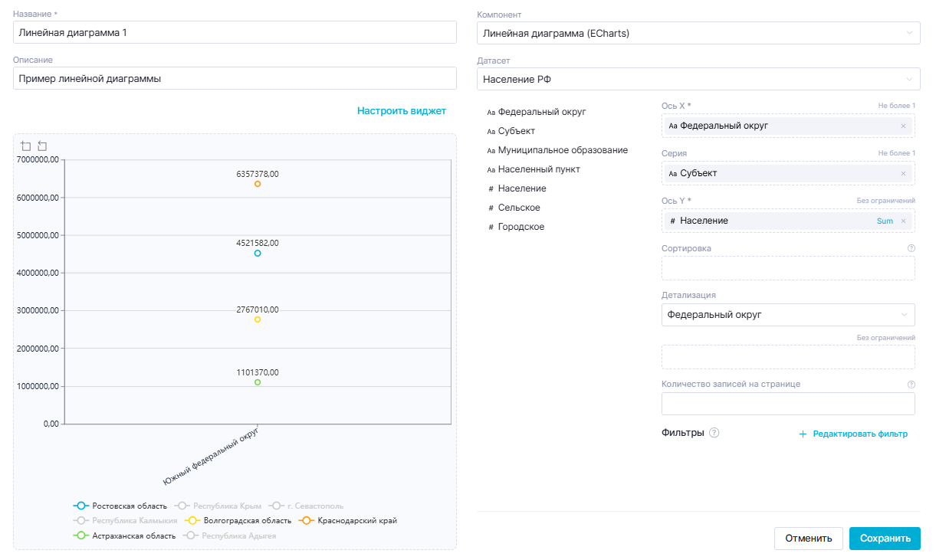Click the Сортировка help question icon

pos(911,248)
